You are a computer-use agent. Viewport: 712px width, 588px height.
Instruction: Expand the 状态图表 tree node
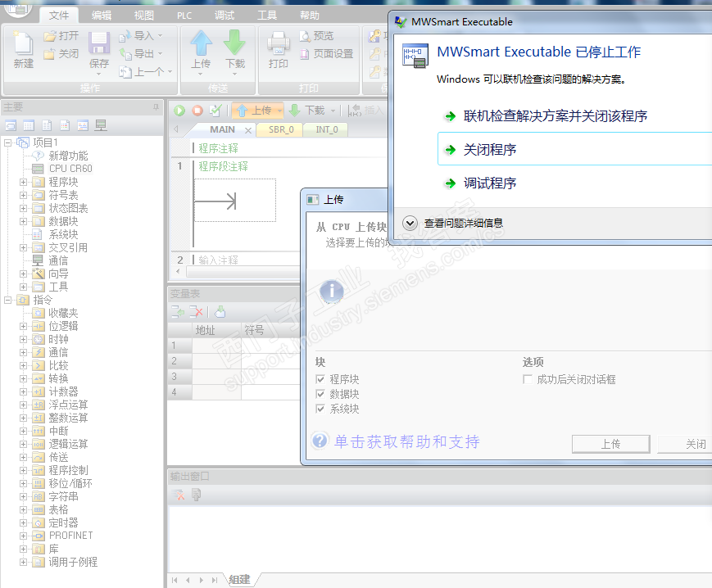tap(23, 208)
